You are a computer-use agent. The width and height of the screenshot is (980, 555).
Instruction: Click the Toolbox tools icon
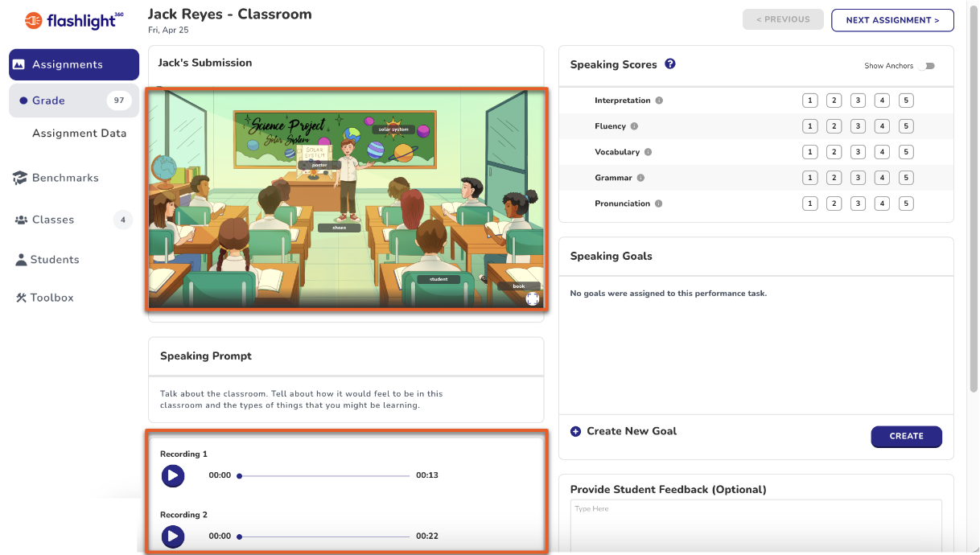tap(22, 298)
